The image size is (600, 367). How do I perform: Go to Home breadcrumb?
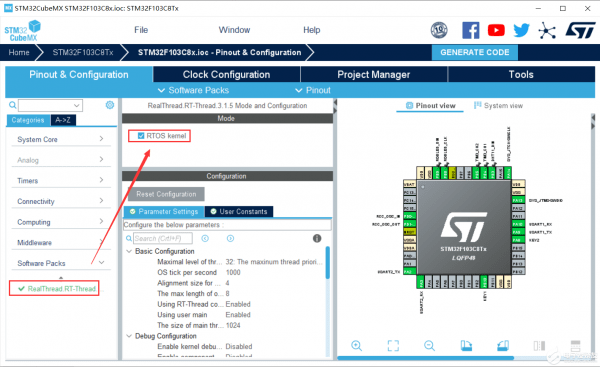(x=19, y=52)
